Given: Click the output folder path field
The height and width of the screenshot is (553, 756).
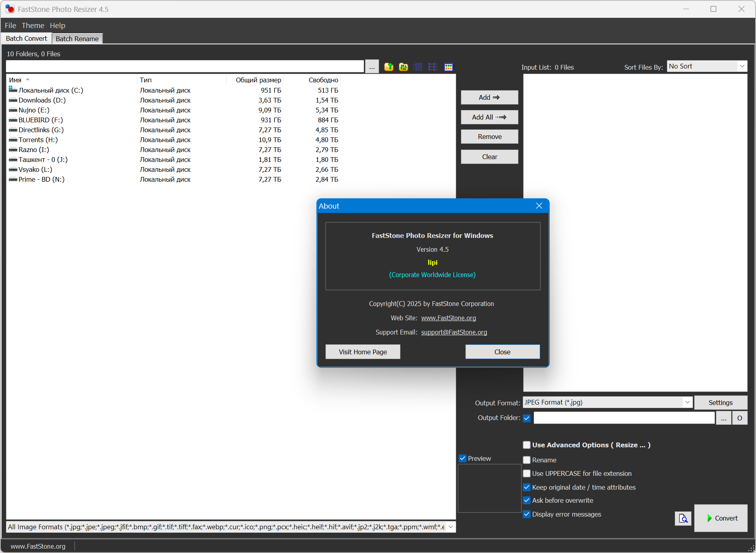Looking at the screenshot, I should pyautogui.click(x=624, y=418).
